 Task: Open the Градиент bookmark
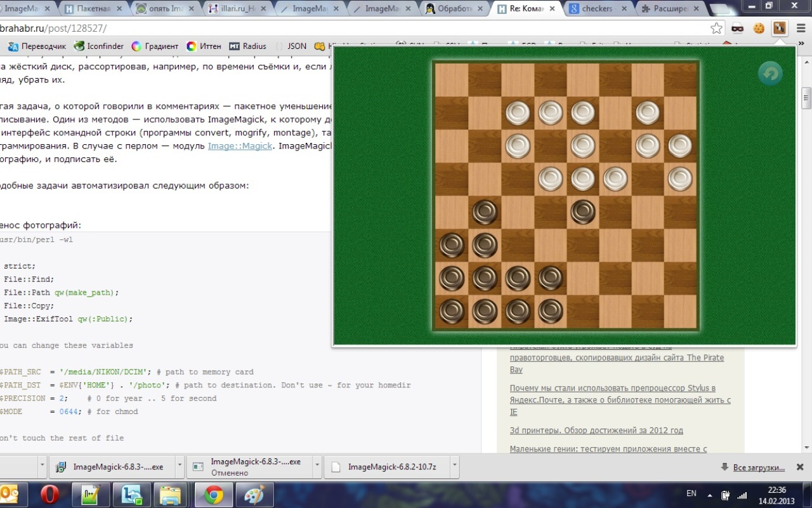tap(155, 46)
